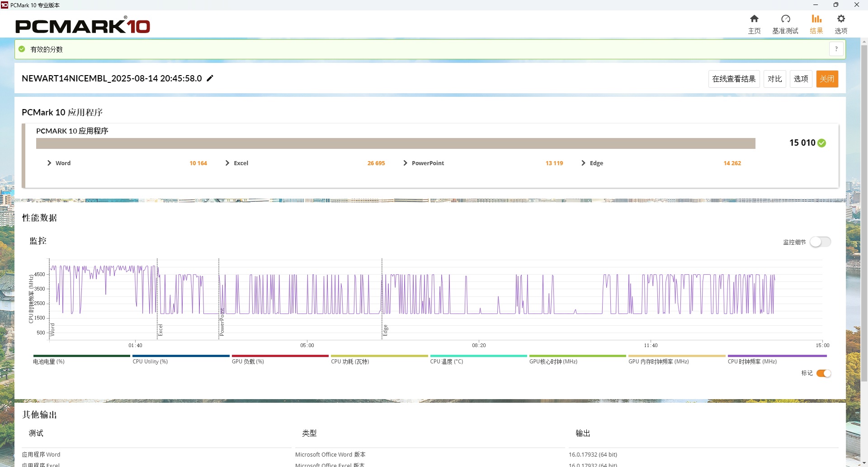Click the orange 关闭 close button

[x=827, y=79]
